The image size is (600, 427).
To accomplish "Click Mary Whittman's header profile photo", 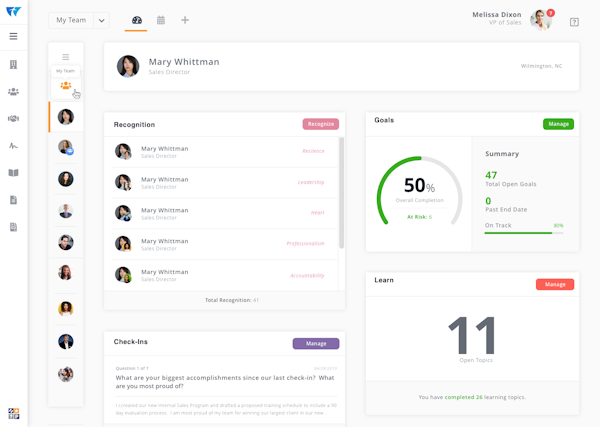I will point(128,66).
